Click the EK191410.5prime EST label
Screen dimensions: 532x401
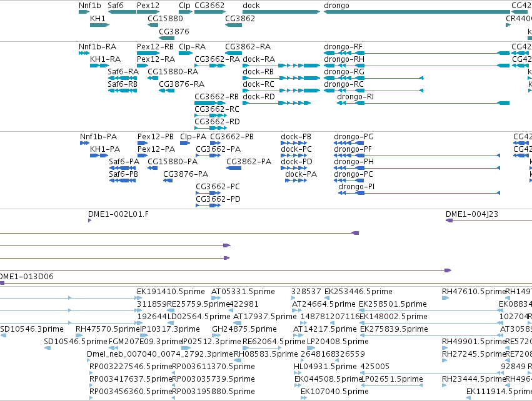(x=171, y=292)
